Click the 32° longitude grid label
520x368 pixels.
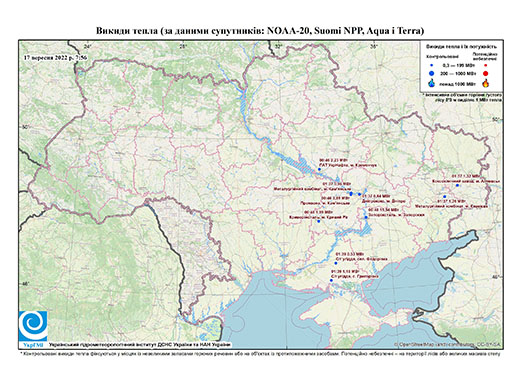pyautogui.click(x=278, y=46)
